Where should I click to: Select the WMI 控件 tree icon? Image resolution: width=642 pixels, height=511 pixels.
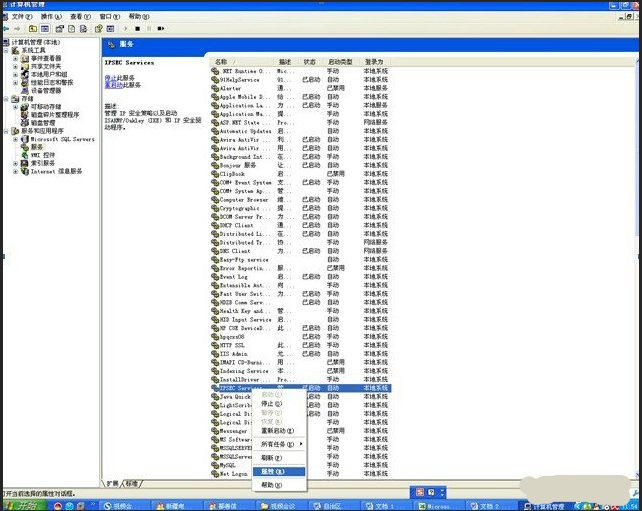coord(25,155)
